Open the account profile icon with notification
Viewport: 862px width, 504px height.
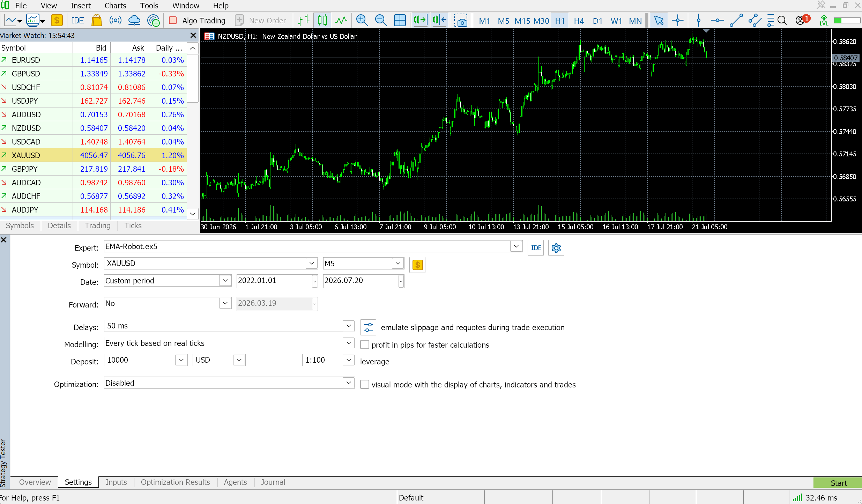pyautogui.click(x=802, y=20)
